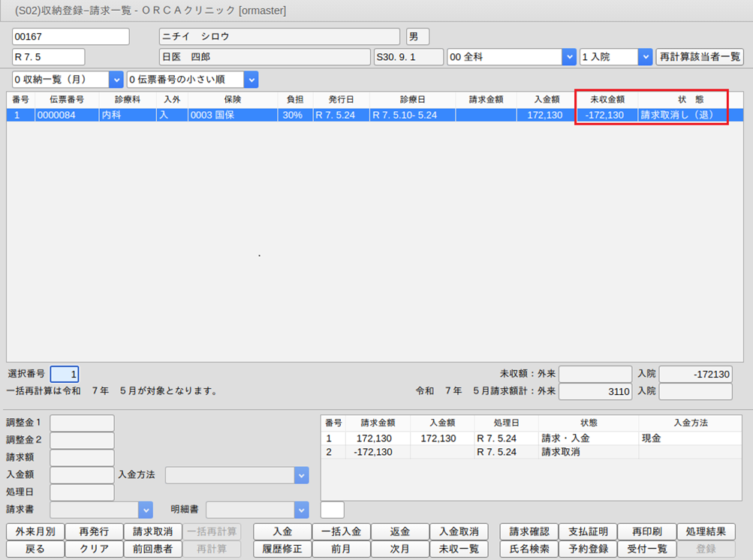
Task: Click the 再発行 reissue button
Action: pyautogui.click(x=94, y=531)
